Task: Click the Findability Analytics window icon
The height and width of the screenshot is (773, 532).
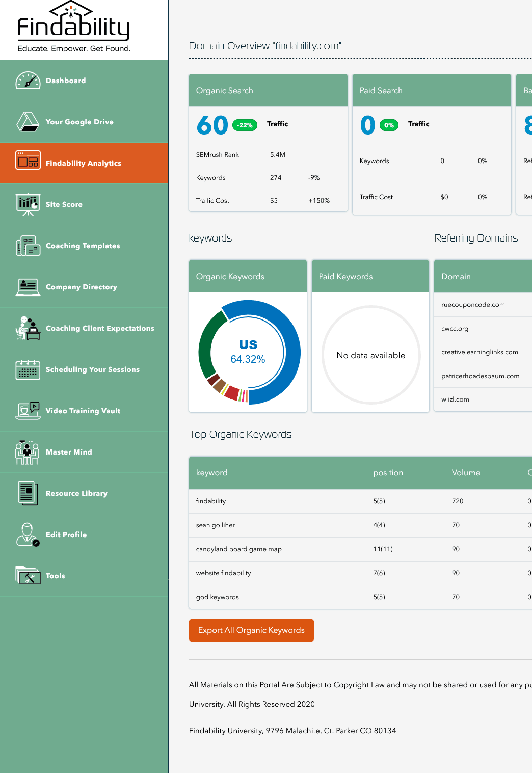Action: tap(28, 160)
